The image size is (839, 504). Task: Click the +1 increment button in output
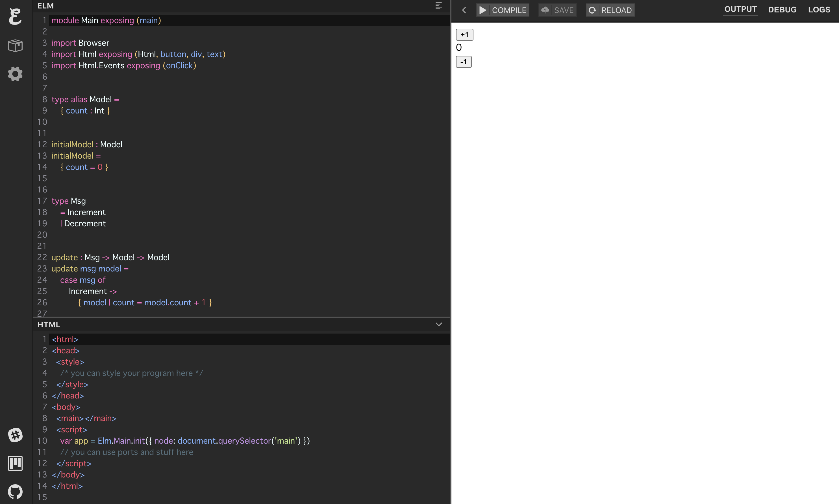[x=464, y=34]
